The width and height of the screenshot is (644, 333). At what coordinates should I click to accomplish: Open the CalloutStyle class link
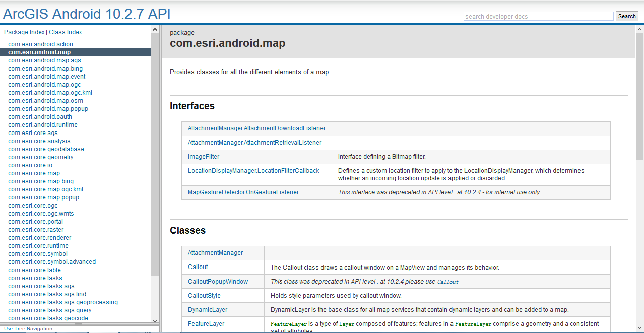tap(204, 296)
